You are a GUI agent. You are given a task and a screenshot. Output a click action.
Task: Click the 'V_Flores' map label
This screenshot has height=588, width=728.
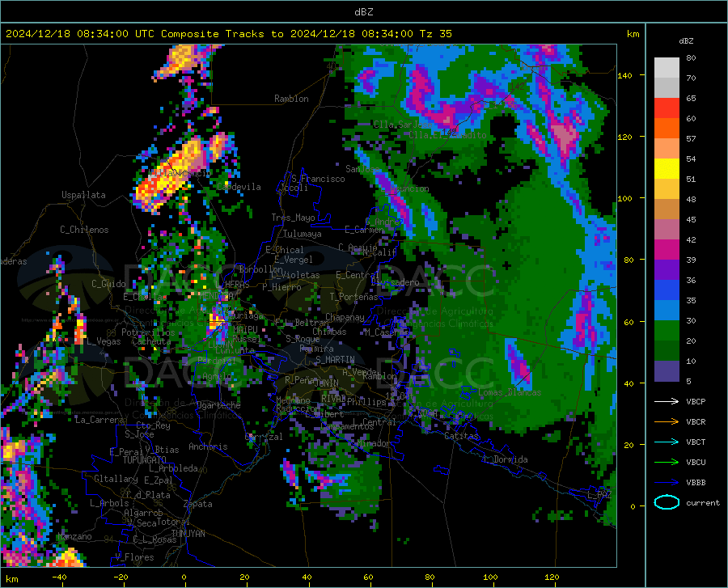[x=134, y=557]
